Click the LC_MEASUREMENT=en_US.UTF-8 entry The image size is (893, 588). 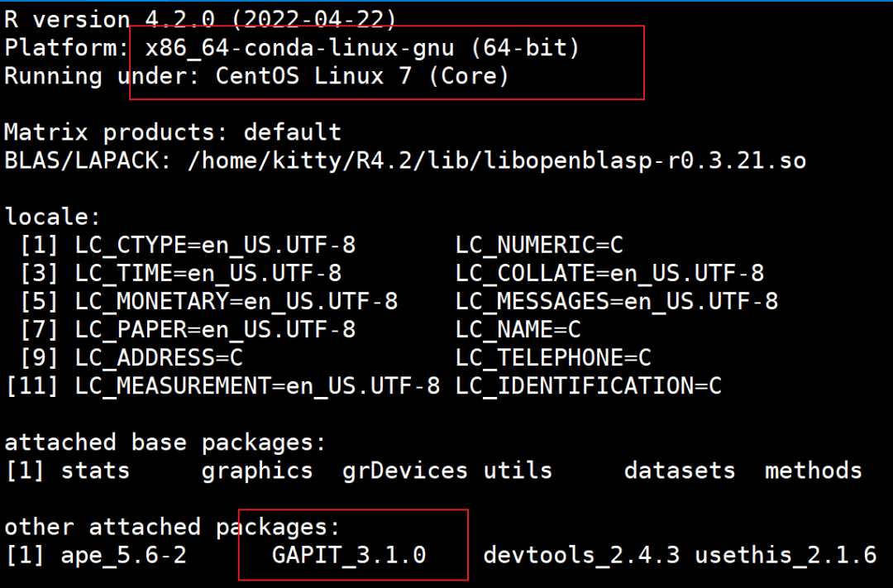257,385
